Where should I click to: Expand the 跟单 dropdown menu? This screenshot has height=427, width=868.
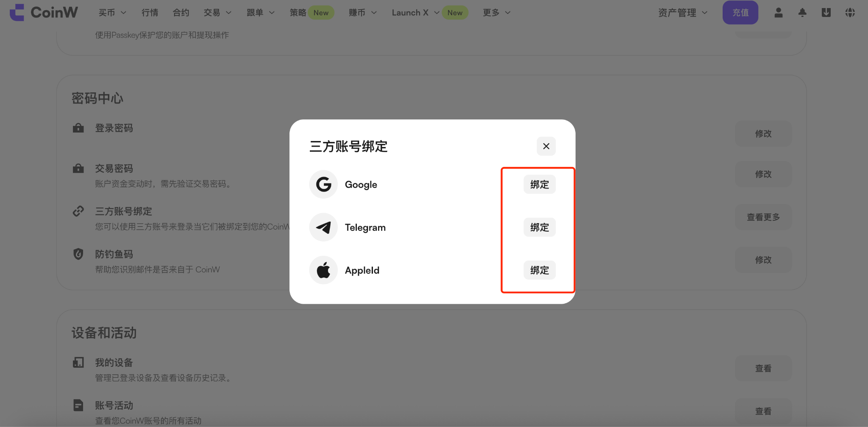[x=261, y=13]
